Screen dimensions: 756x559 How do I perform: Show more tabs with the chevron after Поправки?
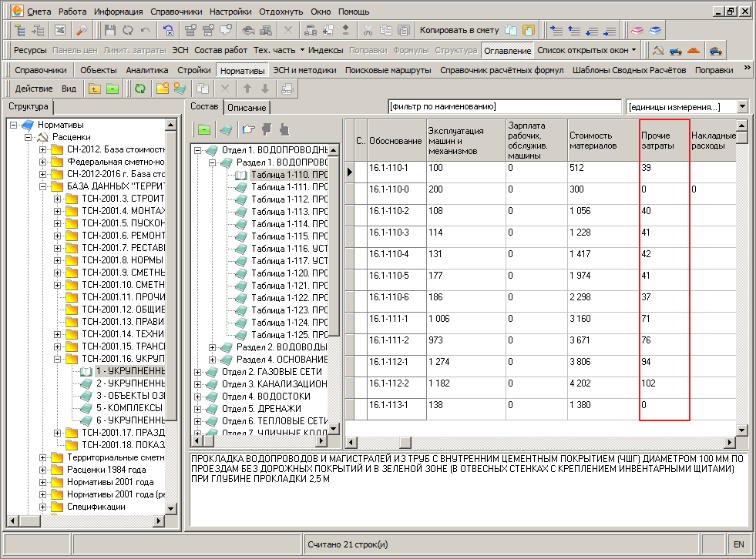tap(747, 68)
